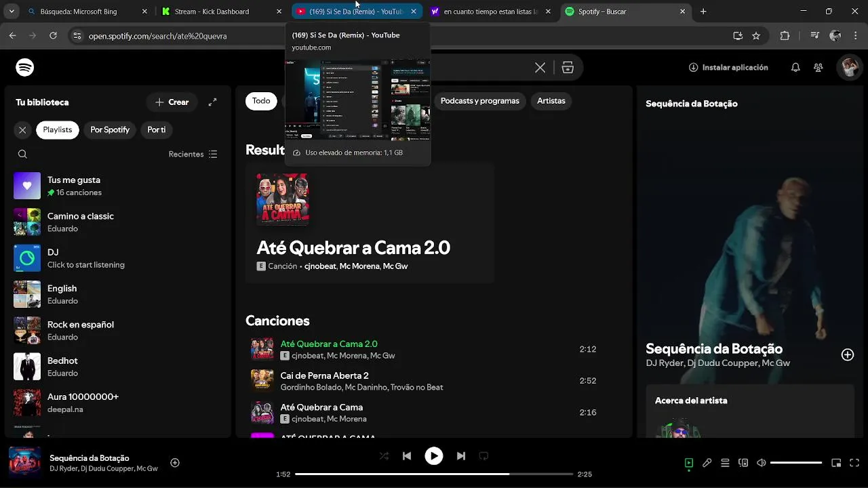Open the Browse (Explorar) icon next to search
868x488 pixels.
coord(568,68)
